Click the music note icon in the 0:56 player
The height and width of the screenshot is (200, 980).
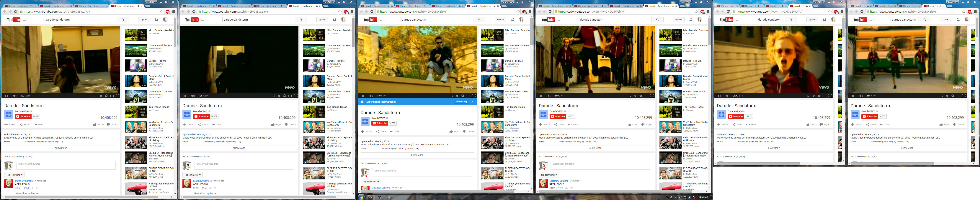pos(942,96)
